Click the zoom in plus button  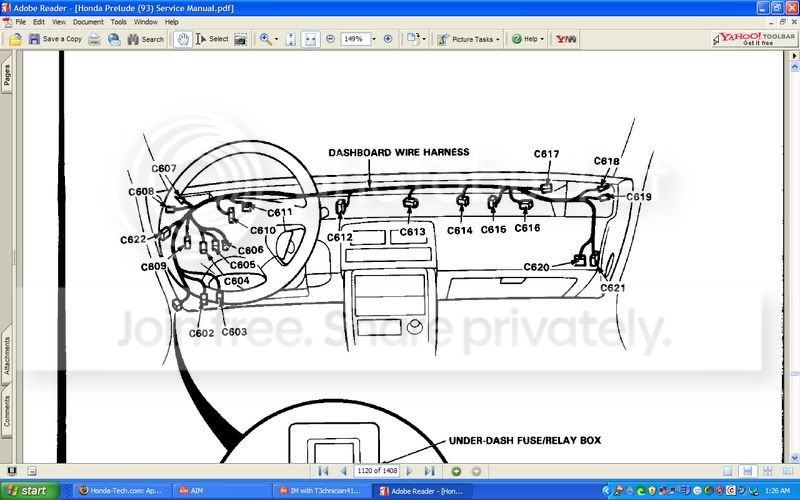(388, 39)
